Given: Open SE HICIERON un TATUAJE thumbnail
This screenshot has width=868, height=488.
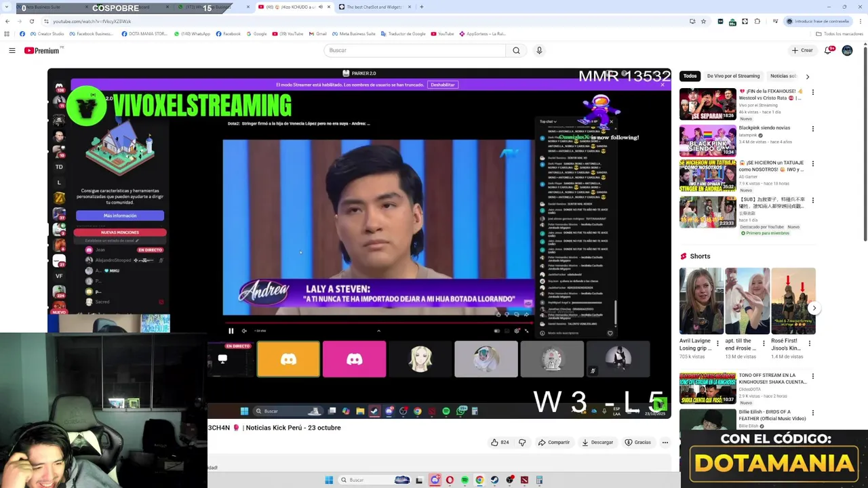Looking at the screenshot, I should 707,176.
